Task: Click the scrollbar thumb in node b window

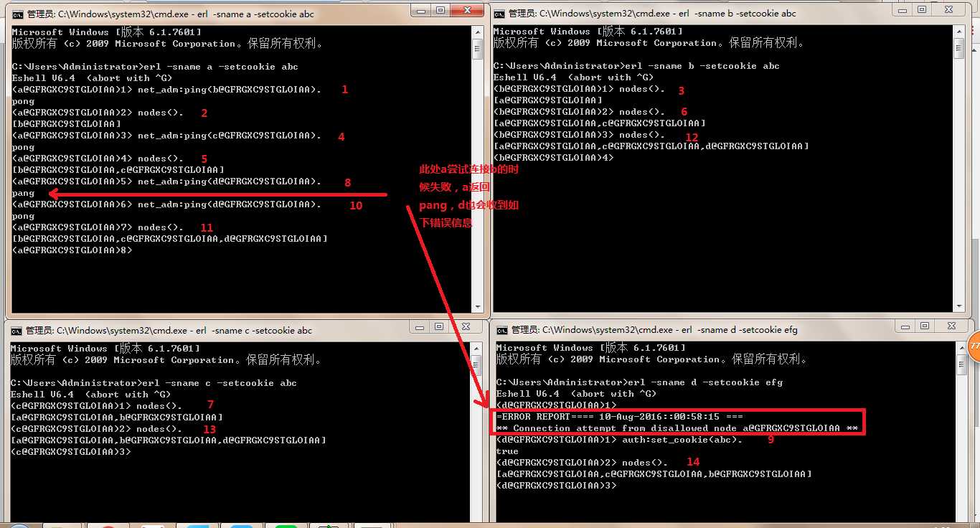Action: (x=959, y=49)
